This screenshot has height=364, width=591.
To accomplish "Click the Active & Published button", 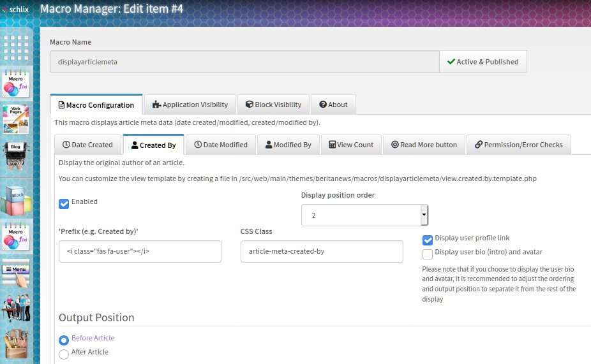I will point(483,62).
